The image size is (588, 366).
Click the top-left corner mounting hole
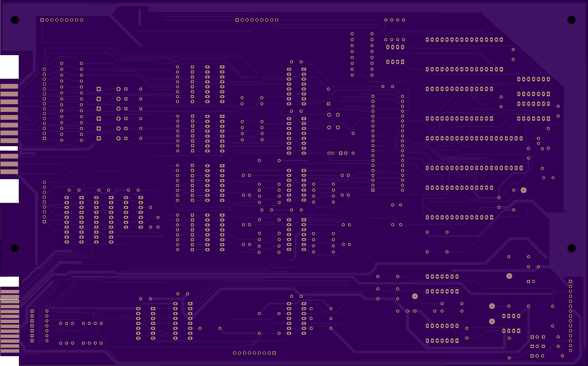15,20
